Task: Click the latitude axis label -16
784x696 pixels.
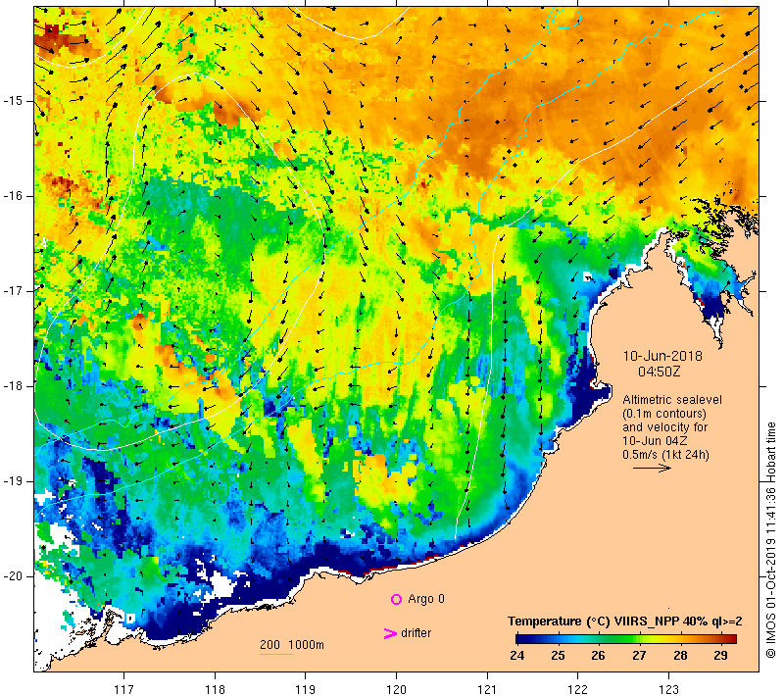Action: pyautogui.click(x=12, y=196)
